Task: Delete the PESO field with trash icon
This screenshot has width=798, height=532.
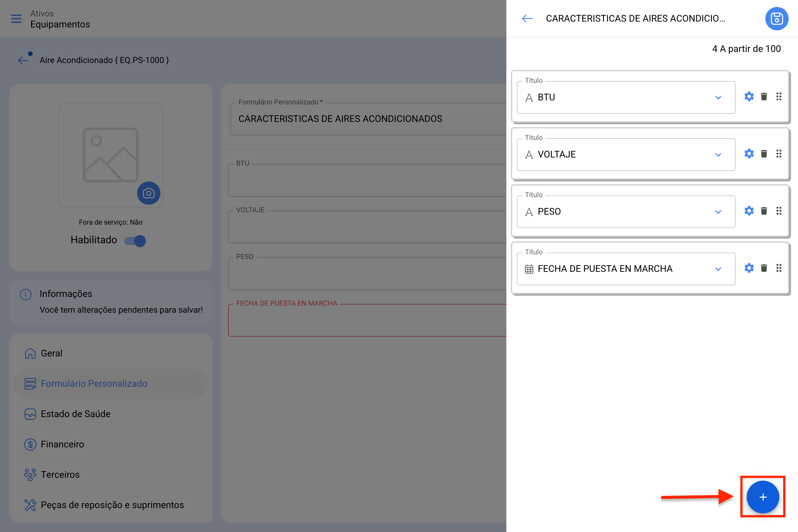Action: (764, 211)
